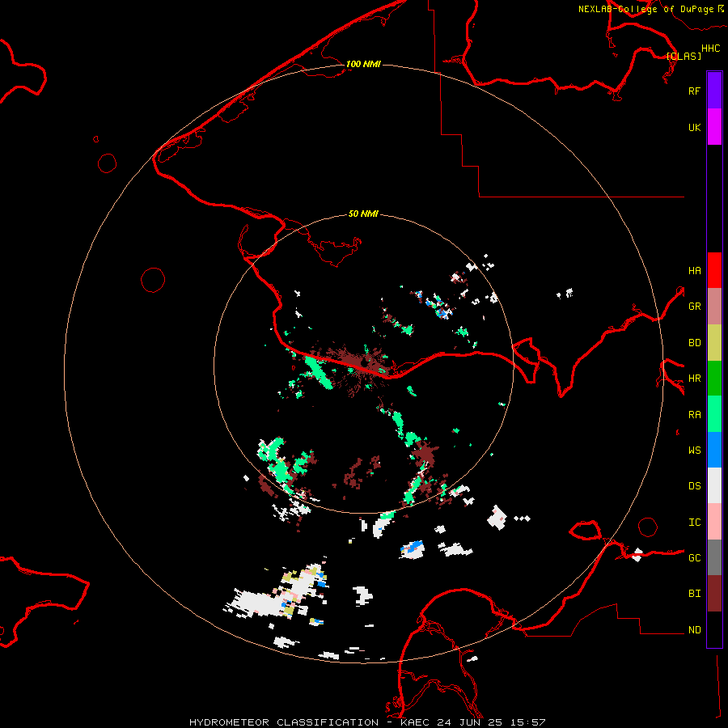Click the 'UK' legend label
This screenshot has height=728, width=728.
point(694,128)
